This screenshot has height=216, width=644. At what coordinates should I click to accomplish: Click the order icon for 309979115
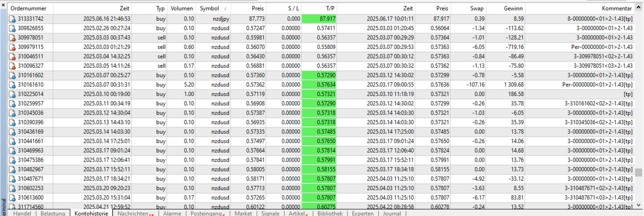12,47
